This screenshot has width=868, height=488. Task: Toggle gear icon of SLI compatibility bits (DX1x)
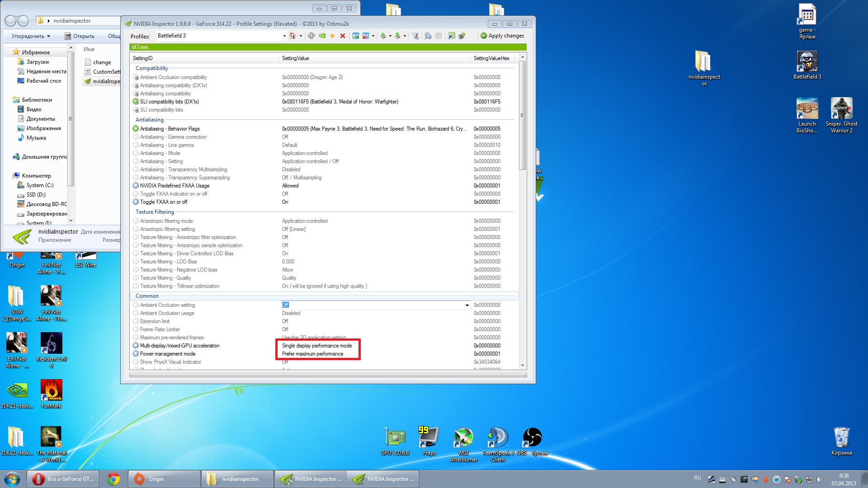coord(136,102)
